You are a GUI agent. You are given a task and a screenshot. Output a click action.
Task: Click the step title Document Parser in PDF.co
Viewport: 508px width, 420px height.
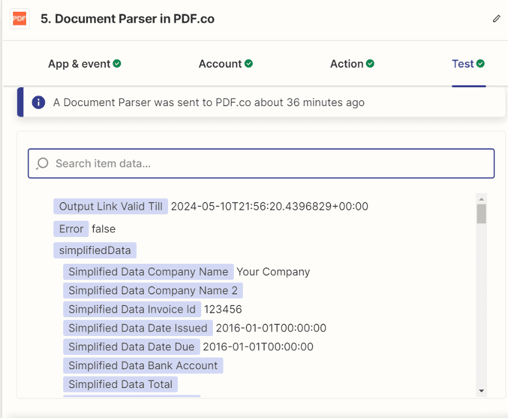pos(127,19)
